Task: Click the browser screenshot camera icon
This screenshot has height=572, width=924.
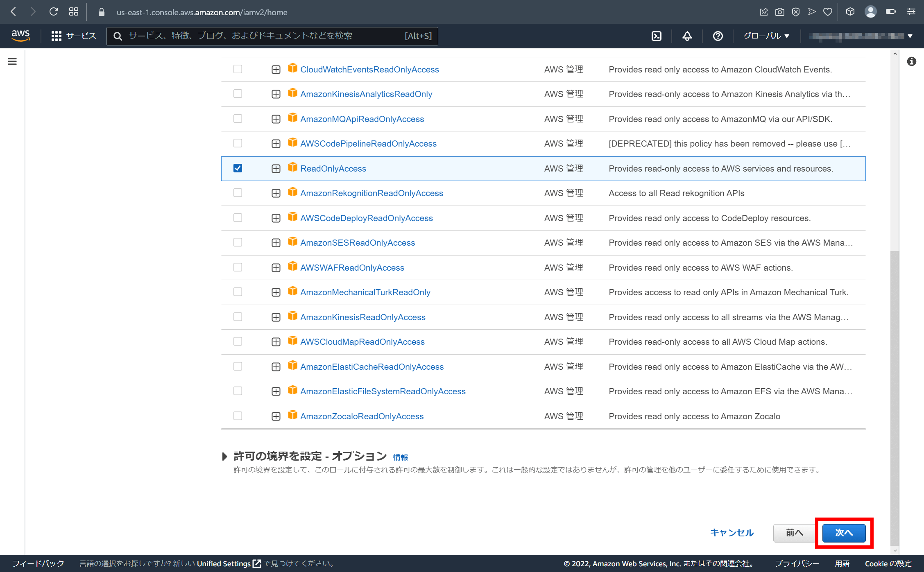Action: click(x=779, y=12)
